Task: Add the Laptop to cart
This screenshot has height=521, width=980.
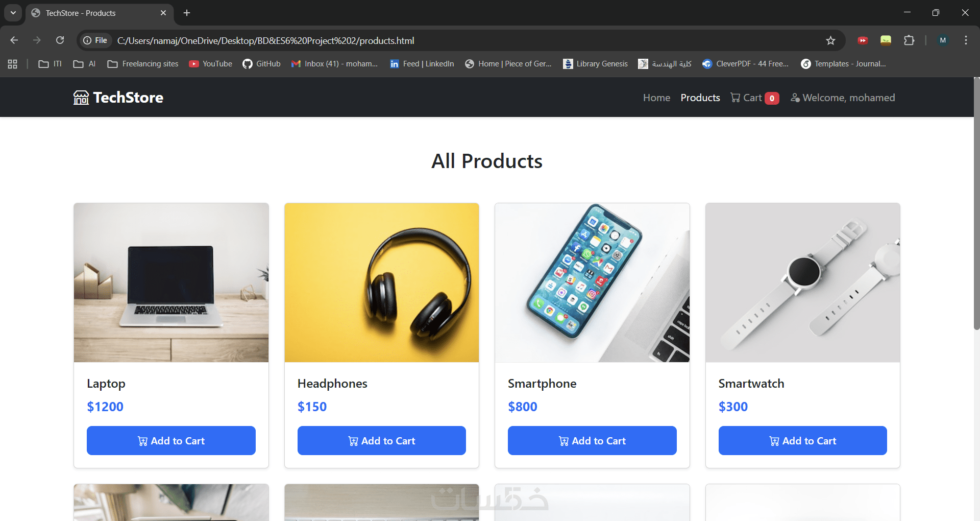Action: (171, 440)
